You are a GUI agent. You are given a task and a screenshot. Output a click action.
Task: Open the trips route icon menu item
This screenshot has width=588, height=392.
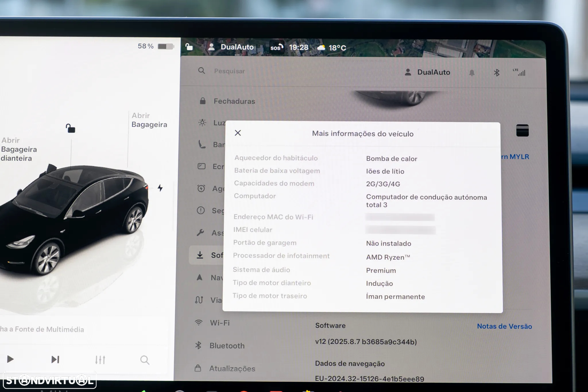(199, 300)
